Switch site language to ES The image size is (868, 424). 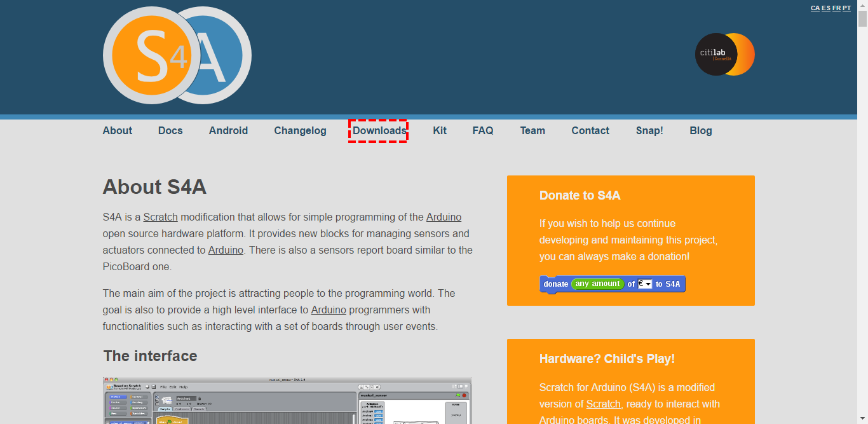[x=825, y=8]
